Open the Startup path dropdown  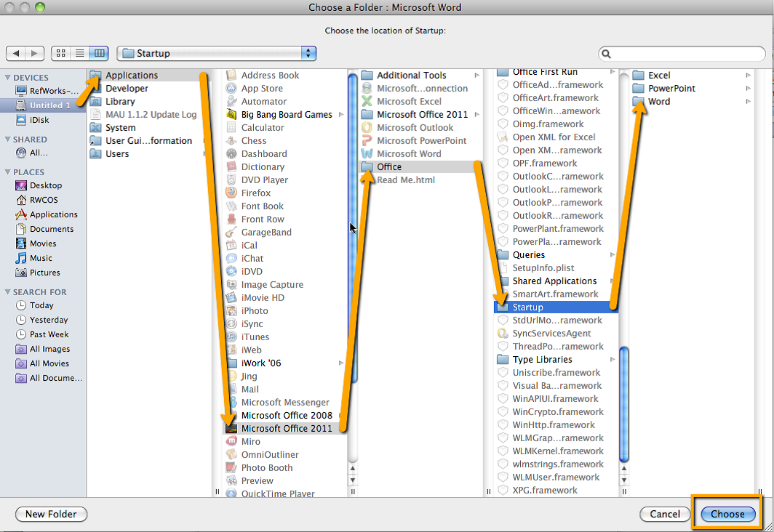[216, 53]
